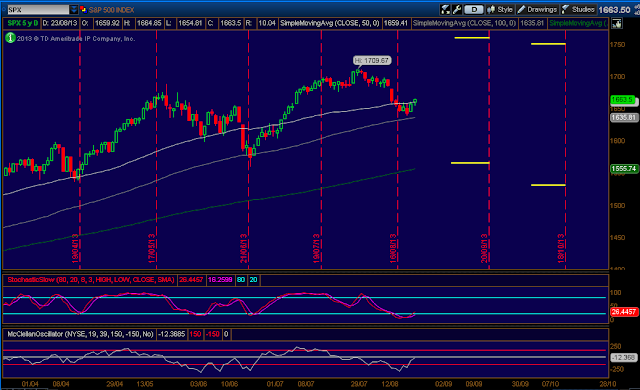Click the 1663.50 last price in the toolbar

click(x=615, y=10)
